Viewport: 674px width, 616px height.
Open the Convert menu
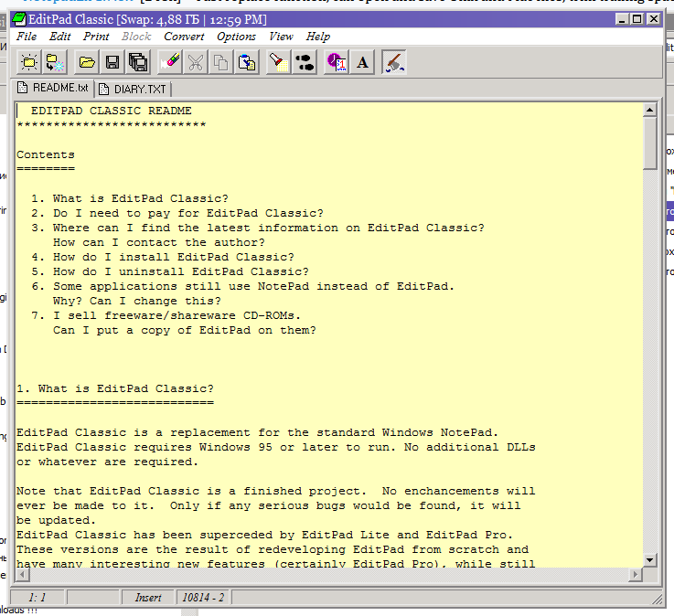pyautogui.click(x=184, y=37)
